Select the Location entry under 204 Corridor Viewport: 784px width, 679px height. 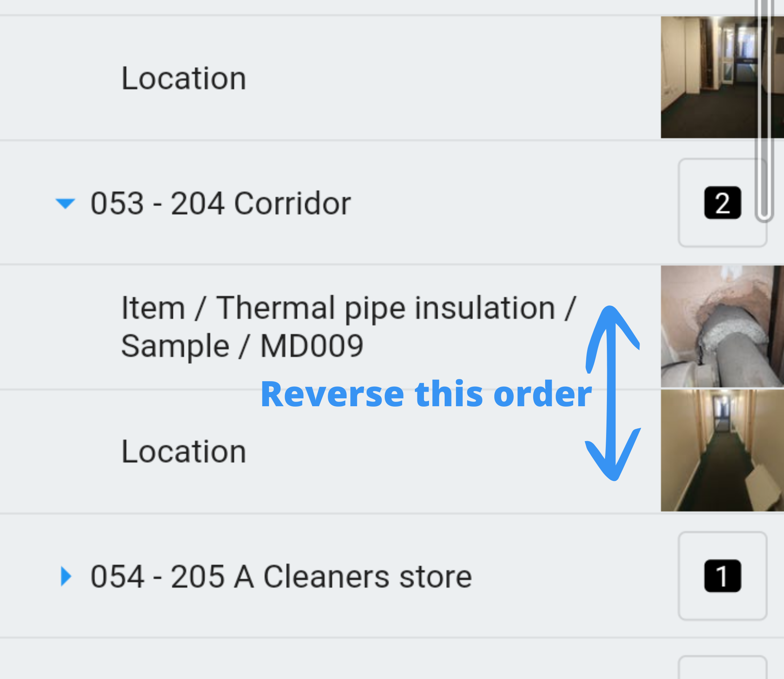click(x=184, y=451)
